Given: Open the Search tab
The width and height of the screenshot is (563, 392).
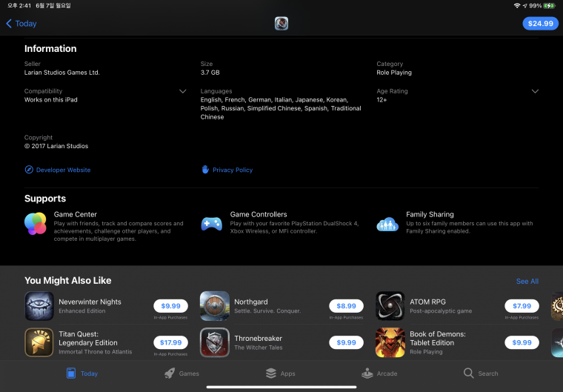Looking at the screenshot, I should pos(481,373).
